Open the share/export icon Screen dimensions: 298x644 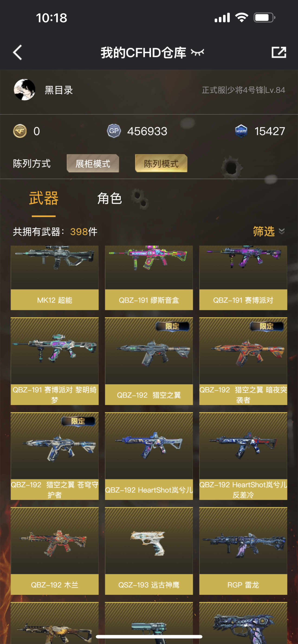(x=279, y=52)
